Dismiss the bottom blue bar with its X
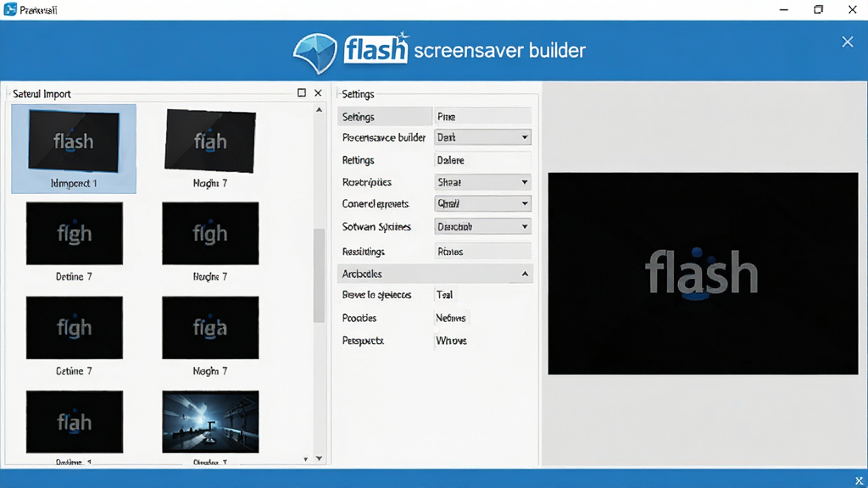868x488 pixels. click(x=859, y=481)
